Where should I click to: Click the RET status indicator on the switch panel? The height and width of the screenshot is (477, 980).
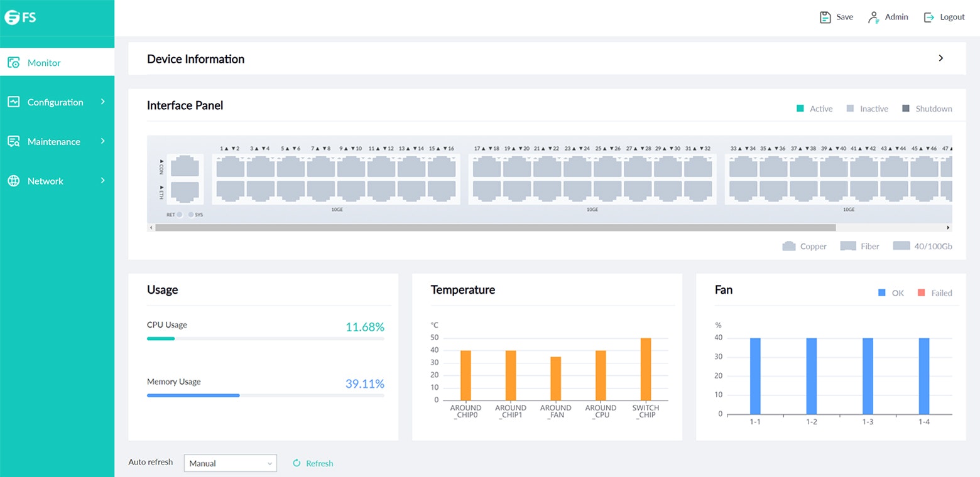(x=180, y=214)
